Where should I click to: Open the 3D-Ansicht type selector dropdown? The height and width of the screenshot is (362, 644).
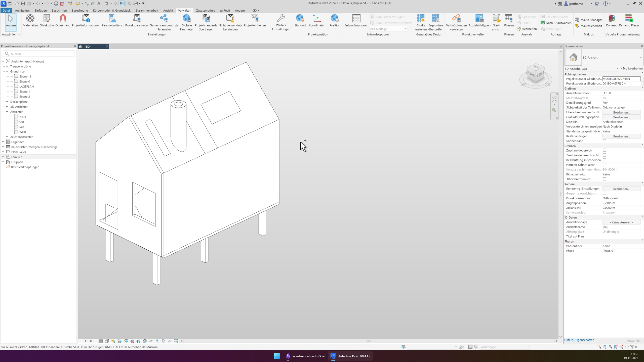pos(640,58)
